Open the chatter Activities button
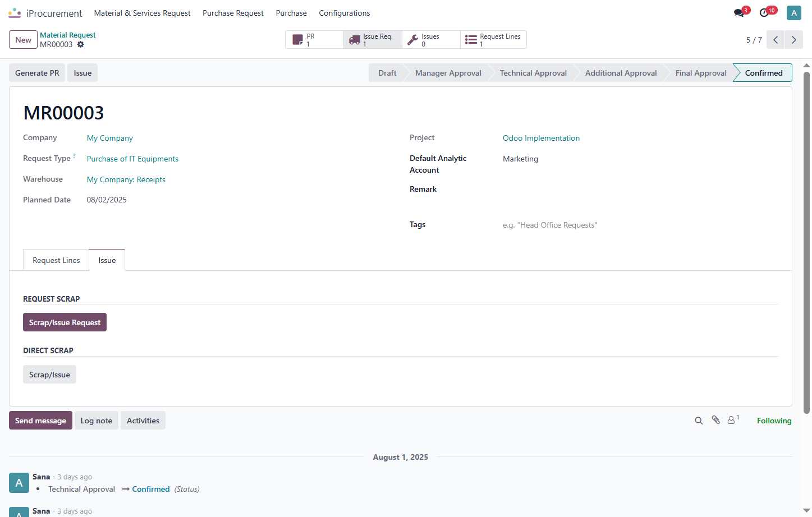The width and height of the screenshot is (812, 517). coord(143,421)
